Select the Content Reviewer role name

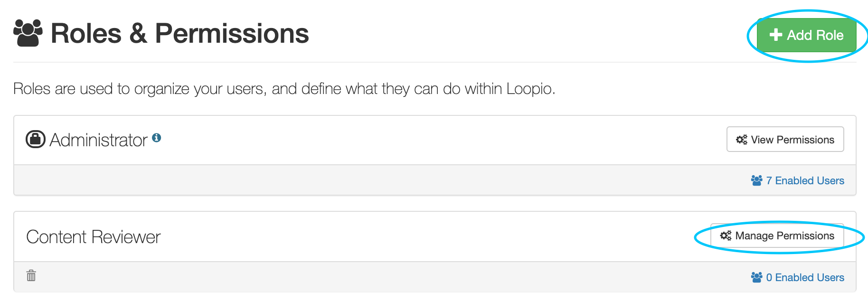point(93,236)
